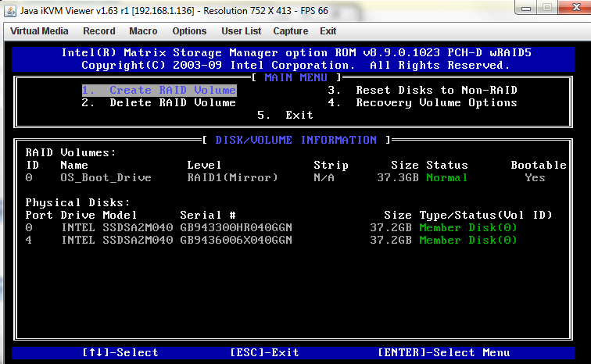Select the '5. Exit' main menu entry
The width and height of the screenshot is (591, 364).
click(285, 115)
